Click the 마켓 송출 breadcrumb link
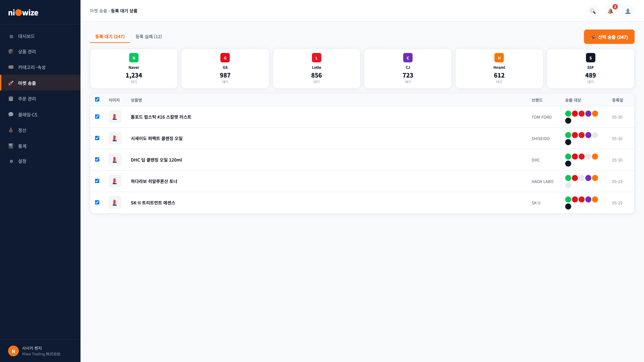 pos(98,11)
